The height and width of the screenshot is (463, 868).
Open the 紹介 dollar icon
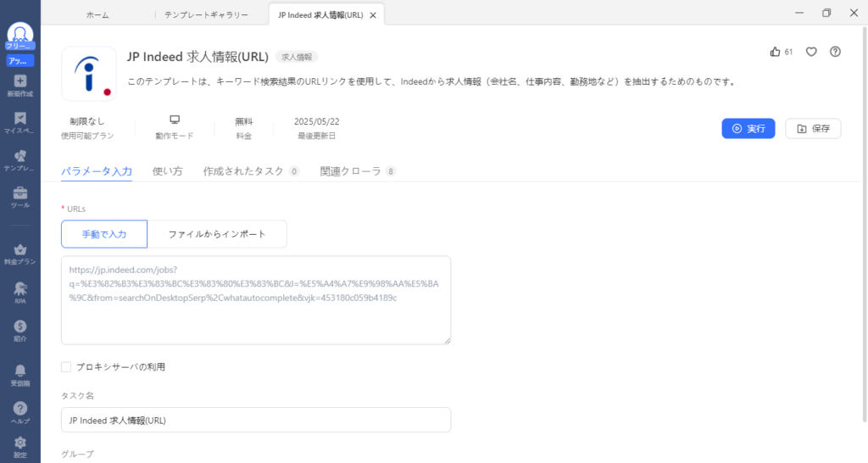20,326
